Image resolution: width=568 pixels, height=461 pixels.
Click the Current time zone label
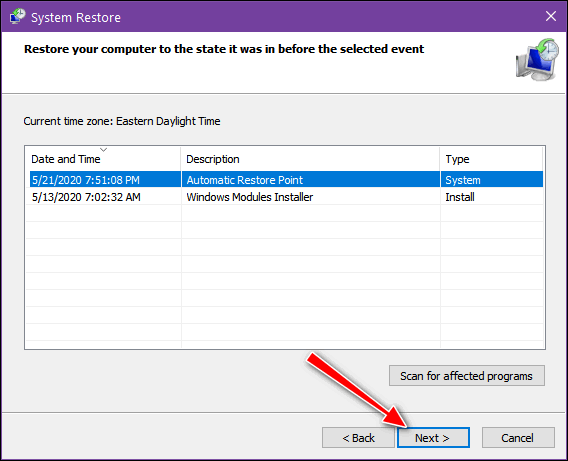122,121
